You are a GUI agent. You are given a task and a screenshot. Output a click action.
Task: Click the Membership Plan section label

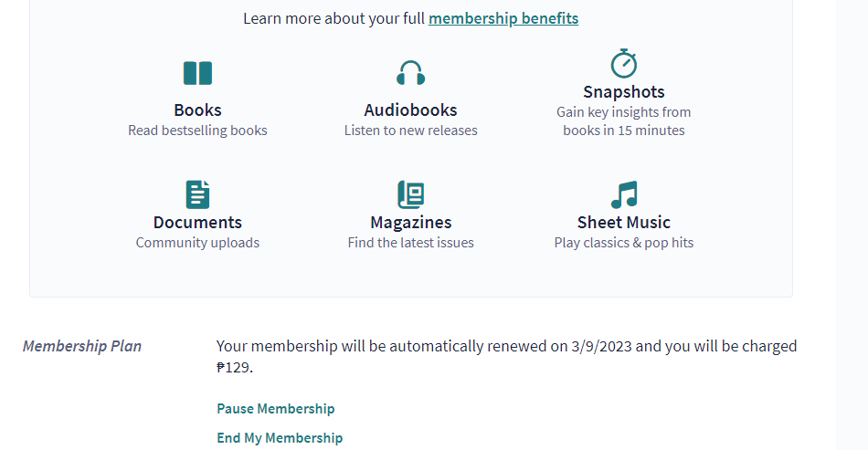coord(82,347)
